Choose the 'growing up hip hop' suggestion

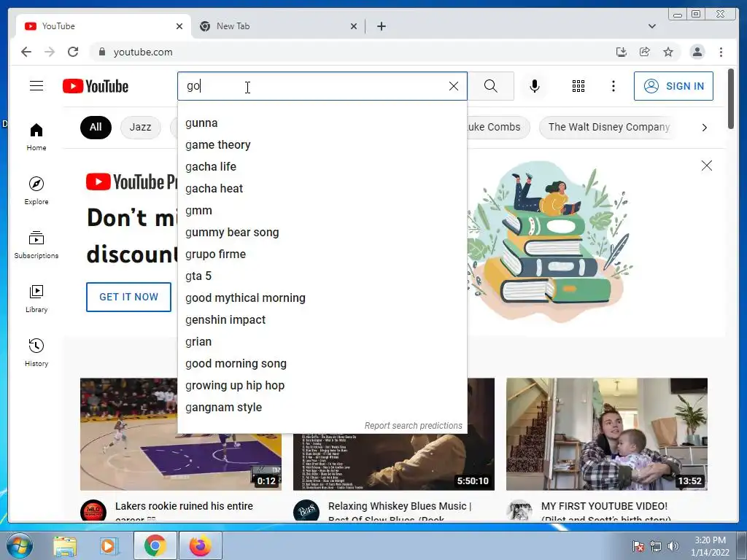pyautogui.click(x=322, y=386)
